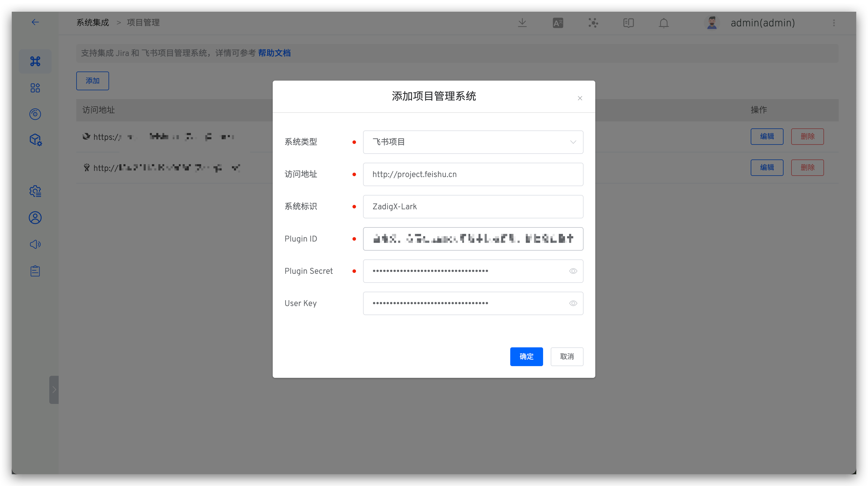
Task: Click the download icon in top bar
Action: pos(522,23)
